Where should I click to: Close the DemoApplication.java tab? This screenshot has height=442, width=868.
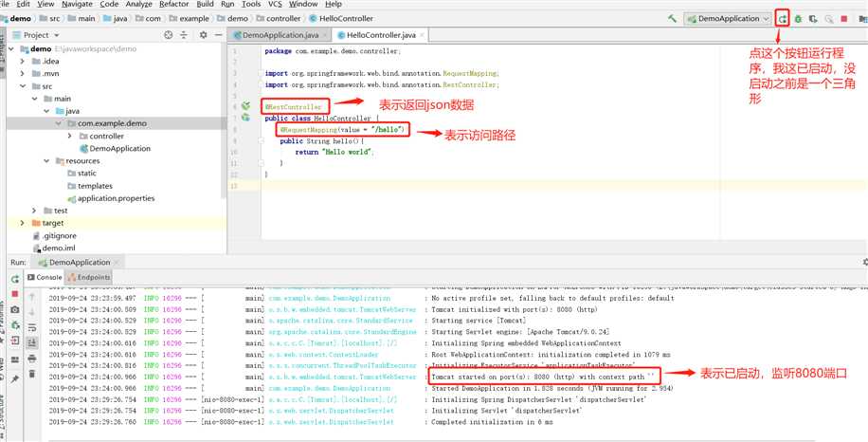[x=325, y=35]
